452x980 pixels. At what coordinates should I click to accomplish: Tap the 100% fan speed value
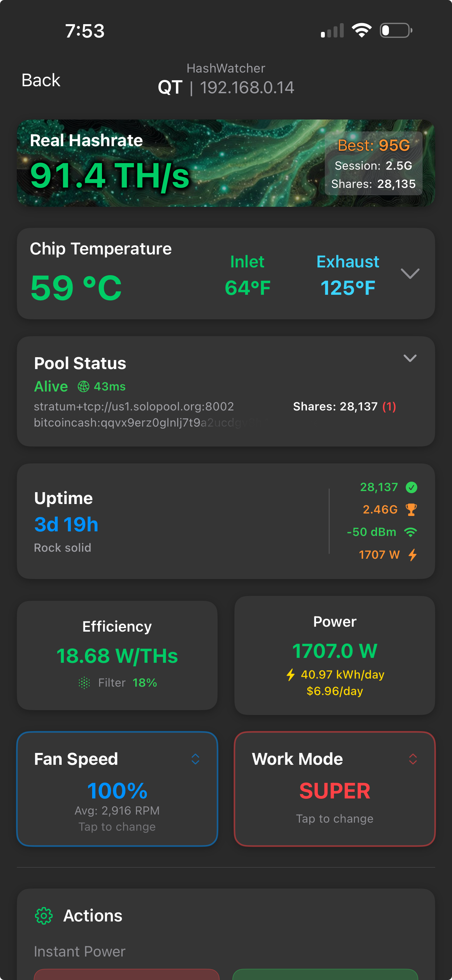tap(117, 791)
